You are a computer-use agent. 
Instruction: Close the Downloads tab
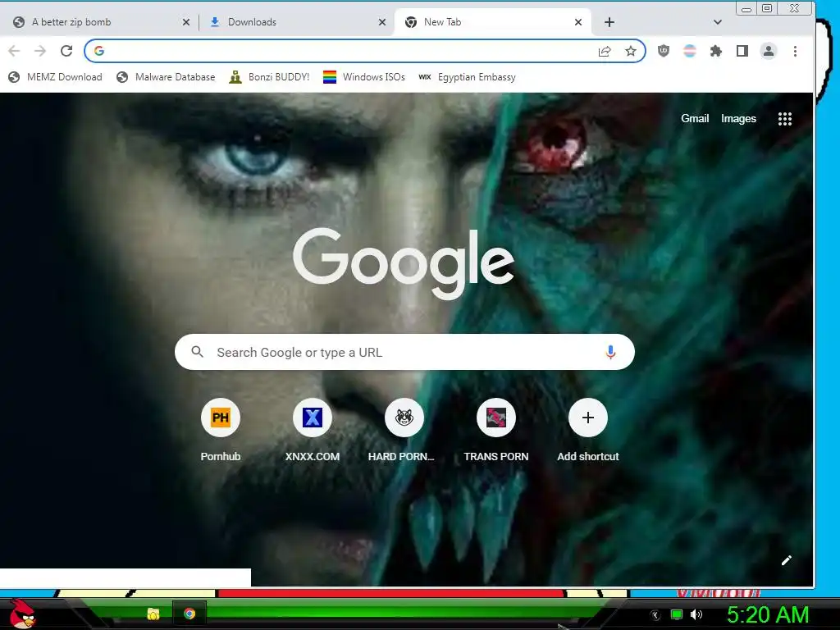point(382,22)
